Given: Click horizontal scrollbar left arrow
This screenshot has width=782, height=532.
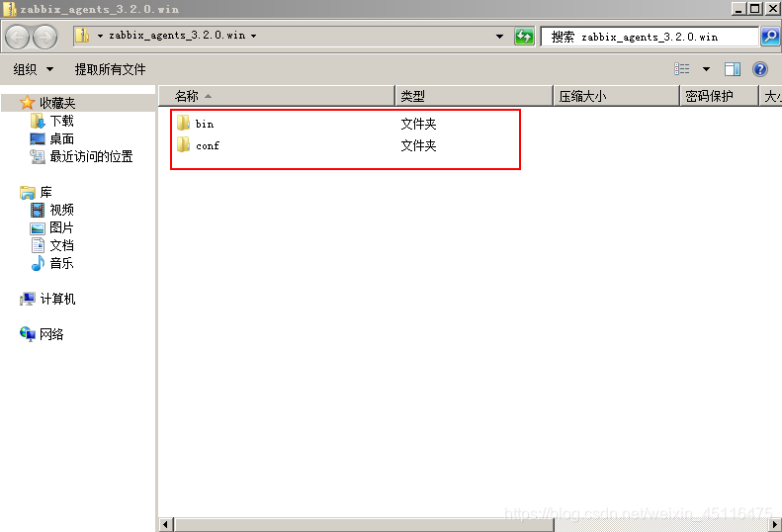Looking at the screenshot, I should (x=166, y=525).
